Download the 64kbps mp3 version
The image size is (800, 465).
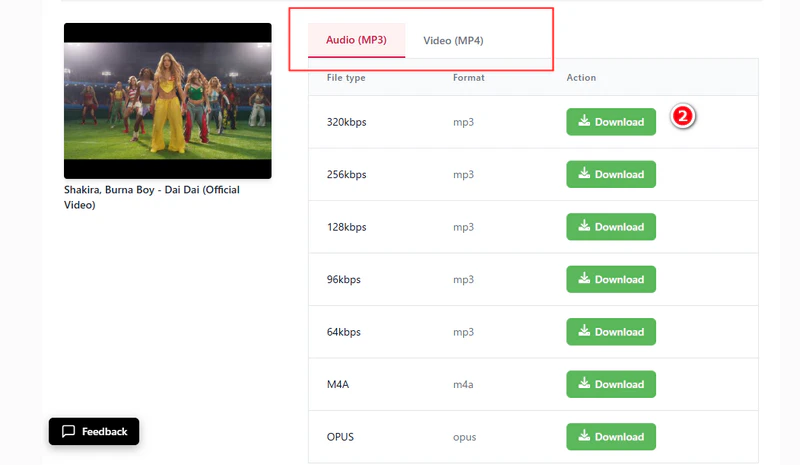point(611,332)
